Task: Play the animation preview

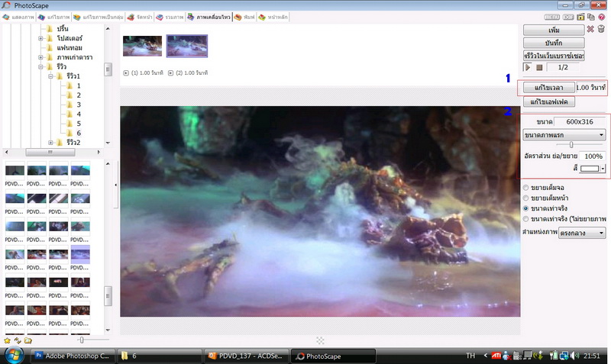Action: coord(528,67)
